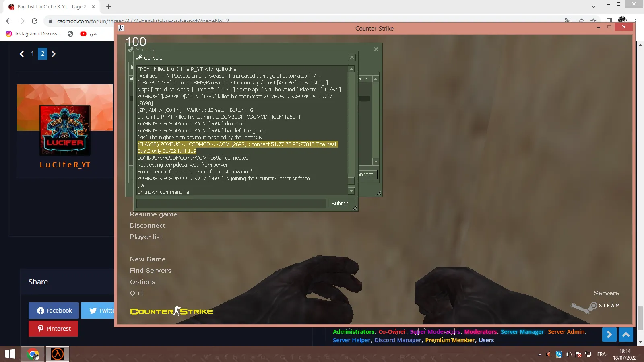This screenshot has height=362, width=644.
Task: Go to previous forum page arrow
Action: tap(22, 54)
